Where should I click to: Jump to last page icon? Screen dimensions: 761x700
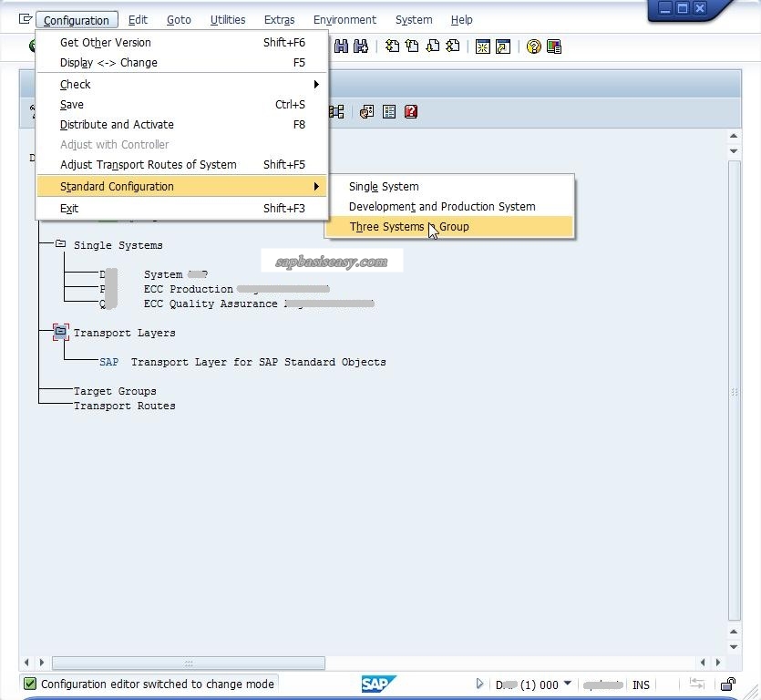click(452, 46)
